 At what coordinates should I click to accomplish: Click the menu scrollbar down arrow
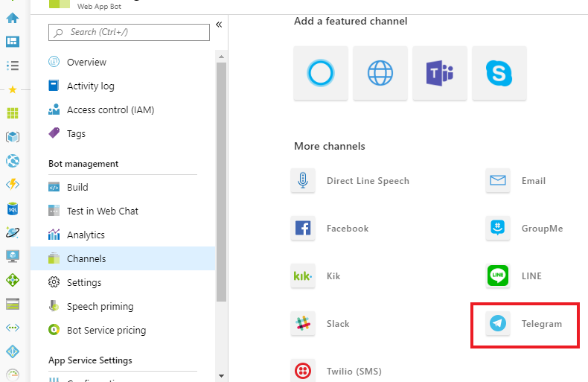click(x=221, y=375)
